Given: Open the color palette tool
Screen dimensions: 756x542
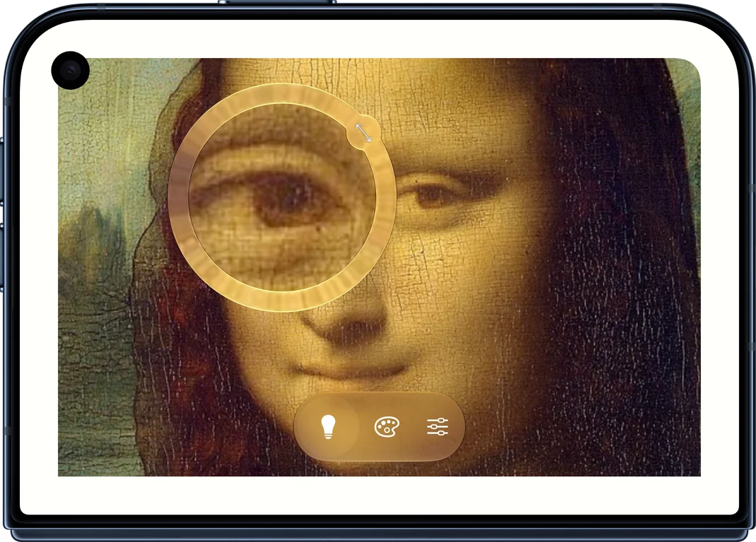Looking at the screenshot, I should (387, 427).
